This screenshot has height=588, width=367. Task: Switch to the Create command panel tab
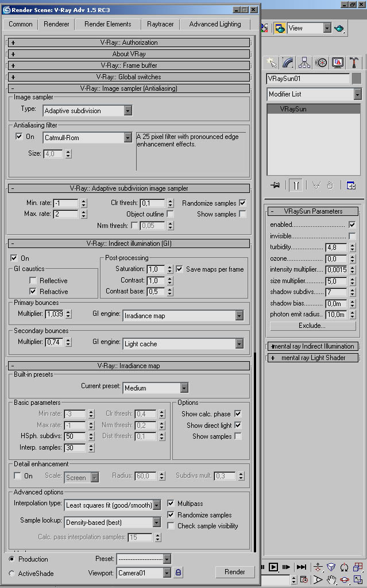tap(271, 62)
